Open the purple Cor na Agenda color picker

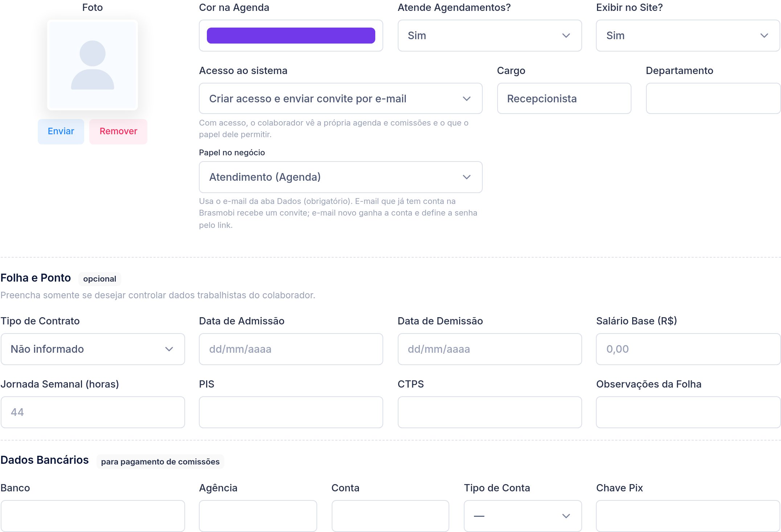(x=291, y=36)
